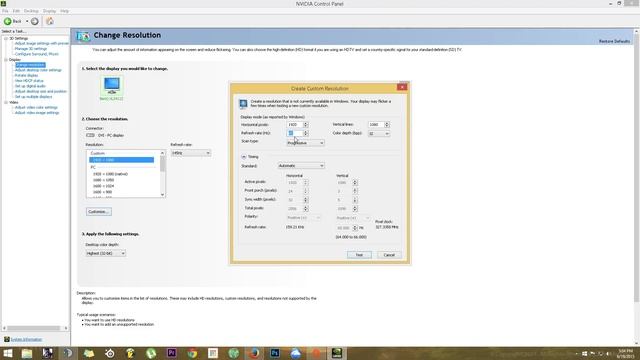Click the Horizontal pixels input field
The width and height of the screenshot is (640, 360).
(294, 124)
